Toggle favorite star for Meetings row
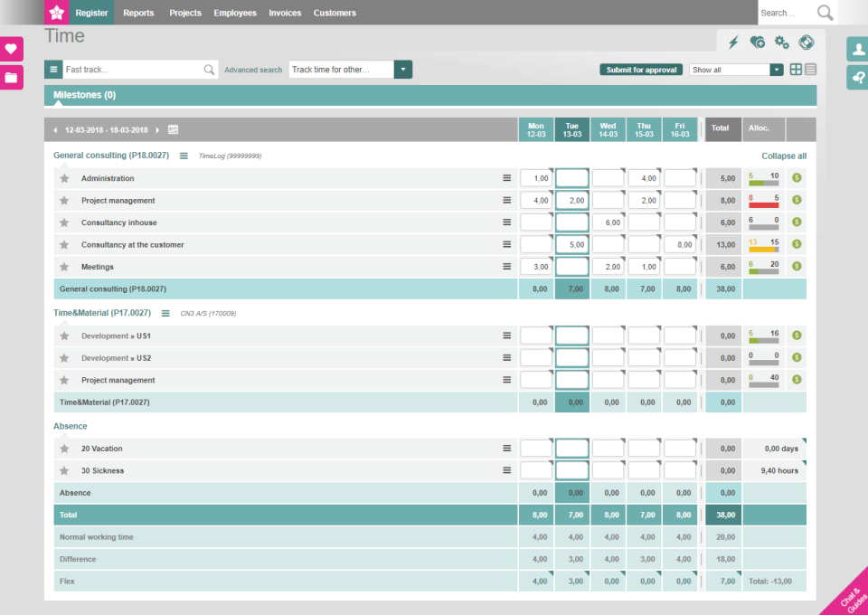Viewport: 868px width, 615px height. 64,268
